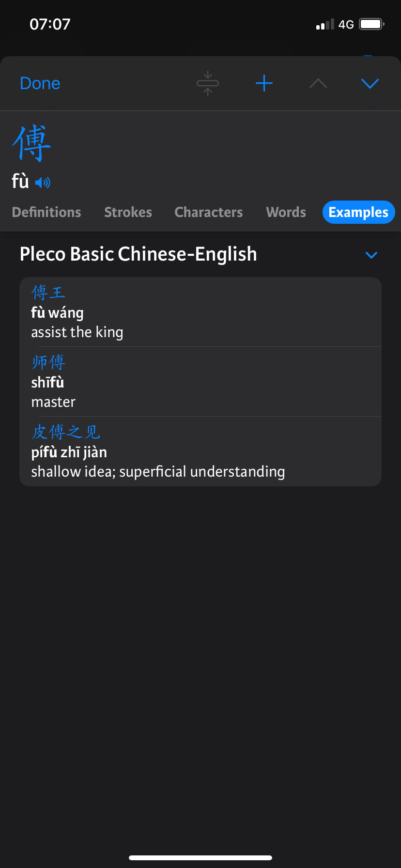401x868 pixels.
Task: Select the Examples tab
Action: [x=359, y=212]
